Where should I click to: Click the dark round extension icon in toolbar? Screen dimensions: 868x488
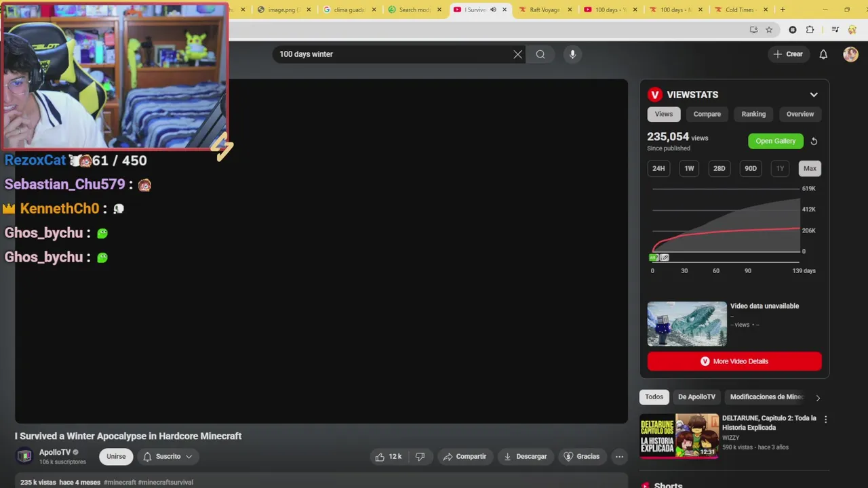tap(793, 30)
